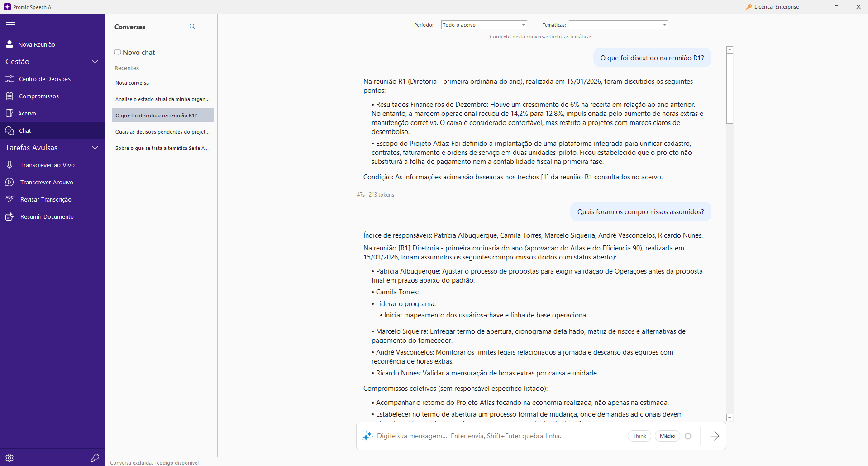Open the Temáticas dropdown
868x466 pixels.
[619, 25]
